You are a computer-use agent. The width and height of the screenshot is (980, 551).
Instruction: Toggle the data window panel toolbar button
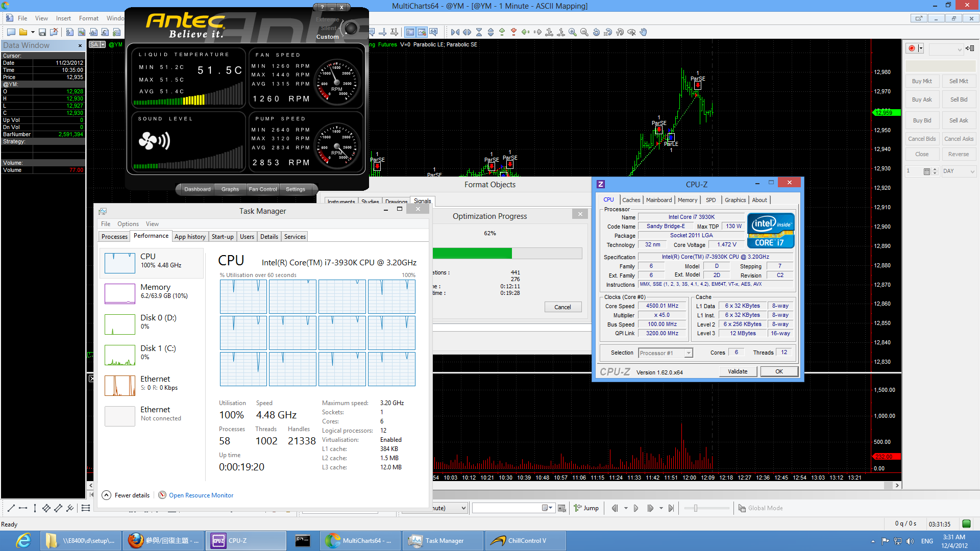410,32
